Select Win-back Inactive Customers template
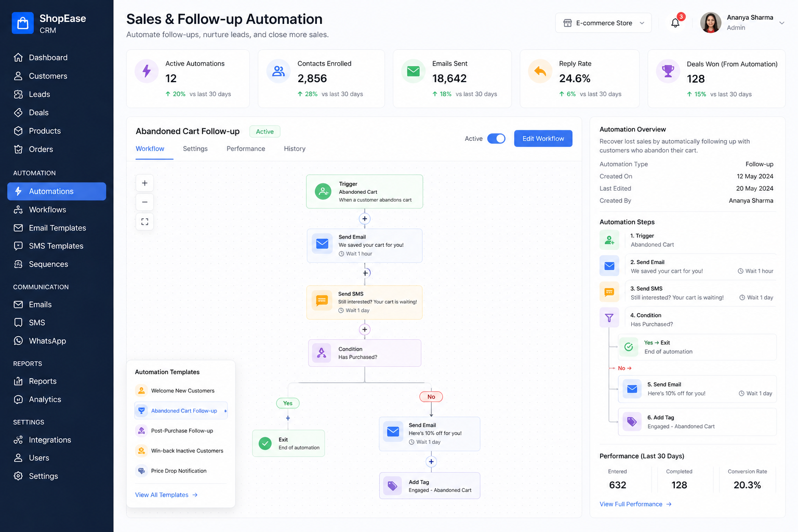 pyautogui.click(x=181, y=451)
